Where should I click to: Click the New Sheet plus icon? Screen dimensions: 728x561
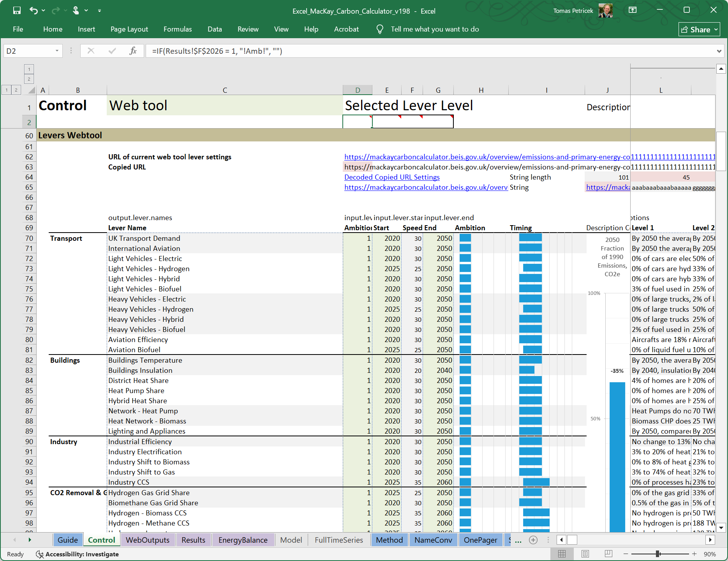(x=533, y=540)
